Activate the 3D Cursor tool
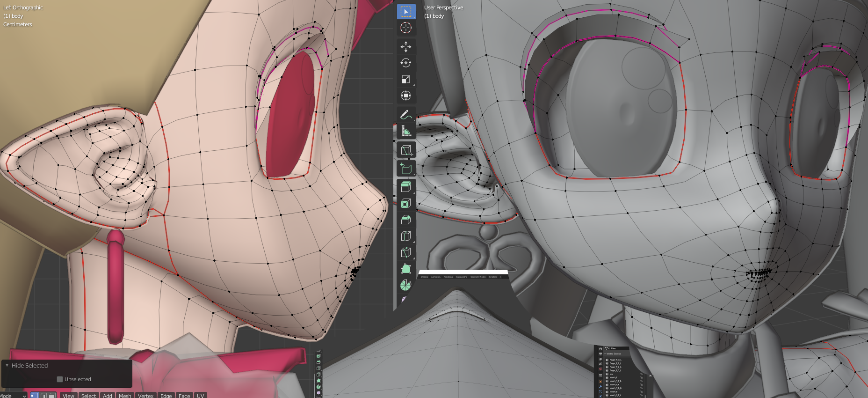The height and width of the screenshot is (398, 868). click(x=406, y=28)
